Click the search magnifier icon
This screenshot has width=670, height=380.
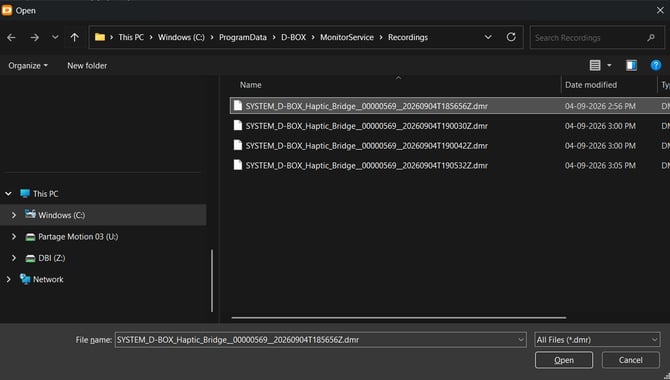pos(651,38)
